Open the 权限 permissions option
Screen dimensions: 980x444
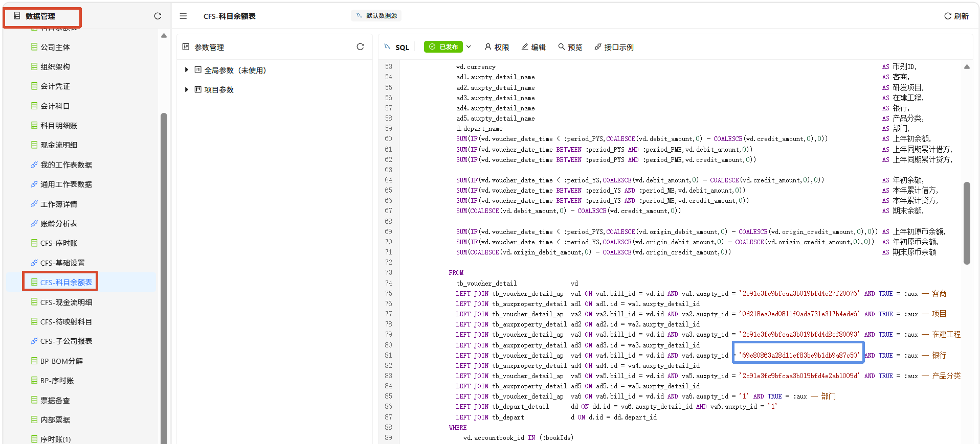pos(497,47)
